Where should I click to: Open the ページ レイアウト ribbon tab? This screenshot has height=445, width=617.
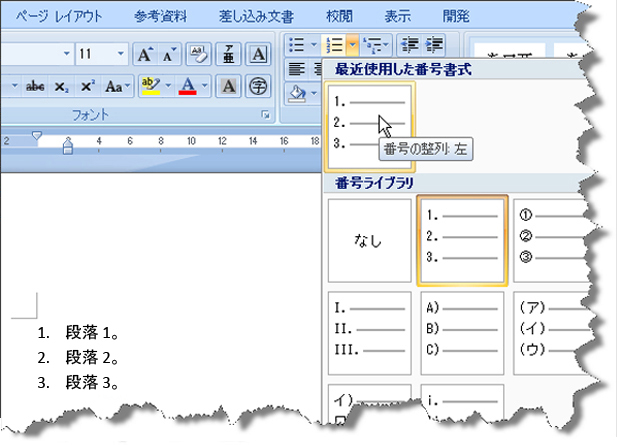(x=59, y=17)
